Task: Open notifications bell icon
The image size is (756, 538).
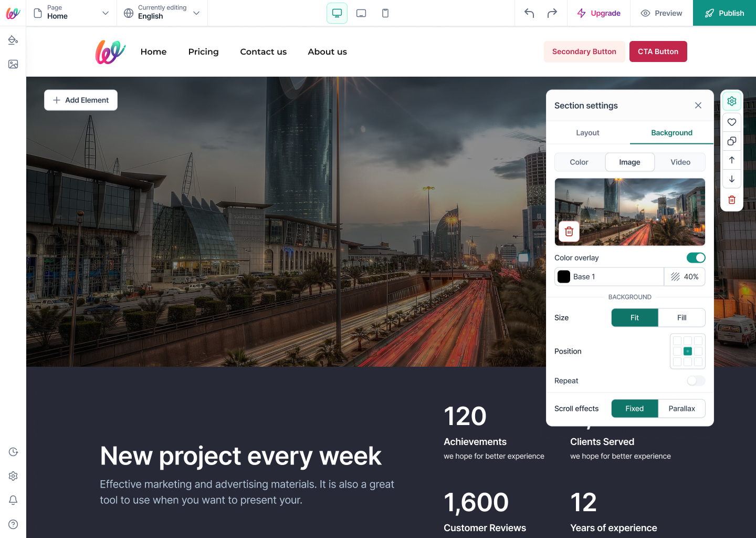Action: 13,500
